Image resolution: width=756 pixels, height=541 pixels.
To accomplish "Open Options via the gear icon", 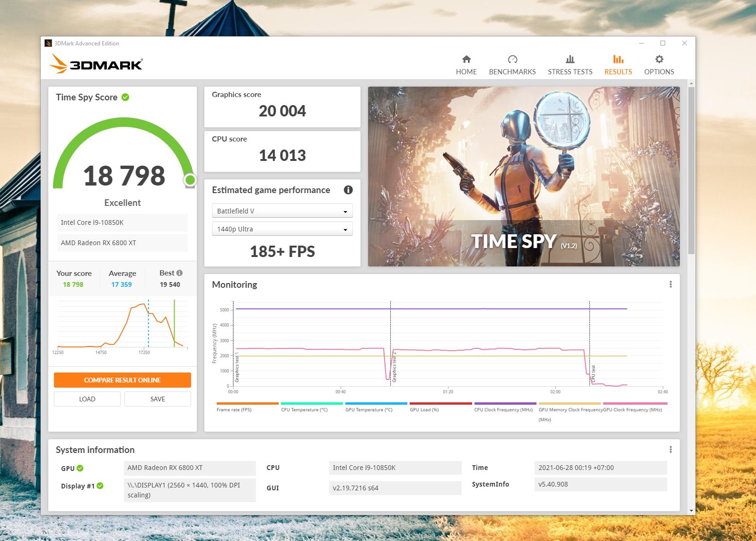I will 659,59.
